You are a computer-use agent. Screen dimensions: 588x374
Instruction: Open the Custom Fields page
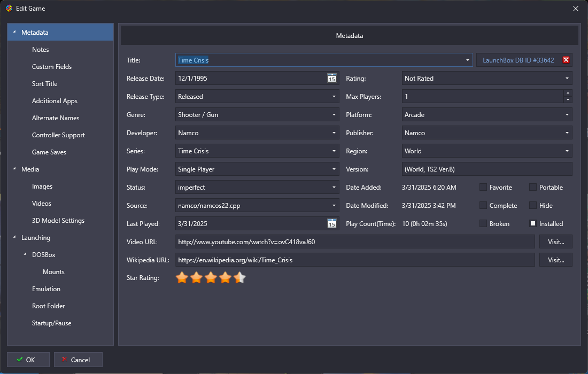[x=52, y=67]
